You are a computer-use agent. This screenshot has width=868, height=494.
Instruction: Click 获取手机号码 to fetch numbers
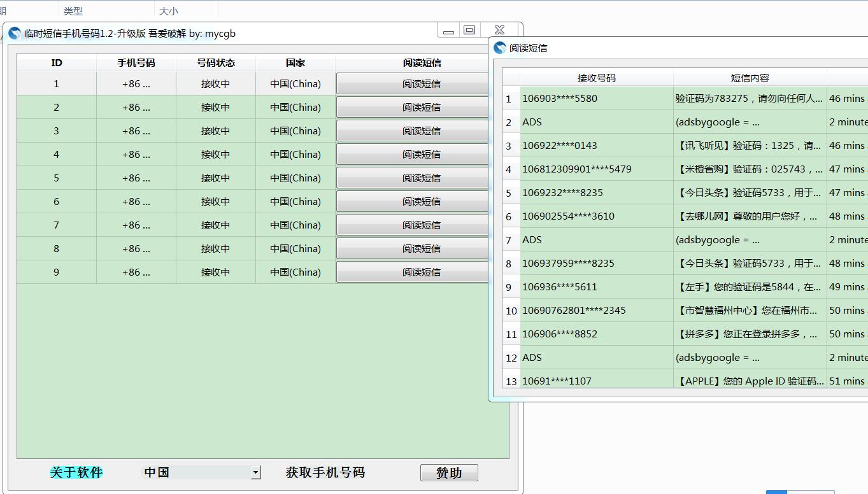click(x=325, y=473)
